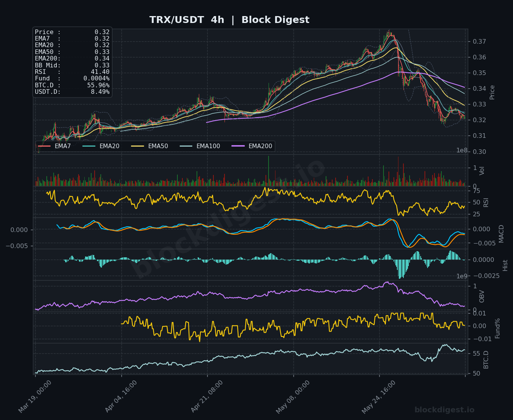The image size is (513, 420).
Task: Click the BTC.D panel axis label
Action: click(x=486, y=360)
